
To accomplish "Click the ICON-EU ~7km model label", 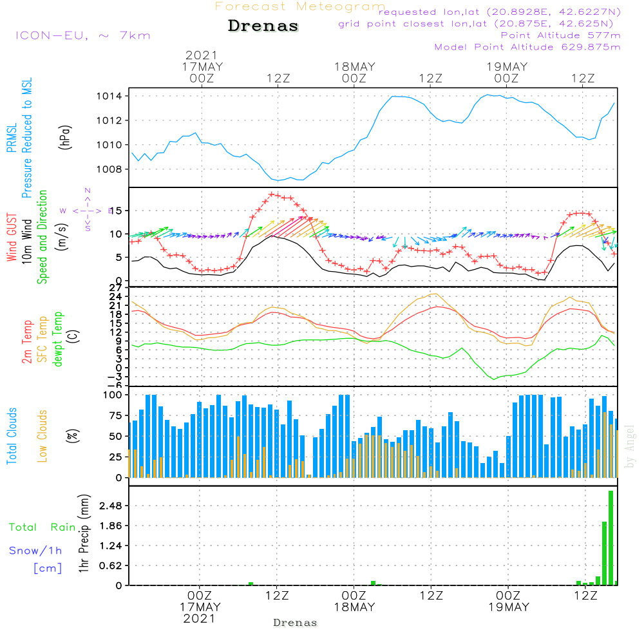I will pos(82,35).
